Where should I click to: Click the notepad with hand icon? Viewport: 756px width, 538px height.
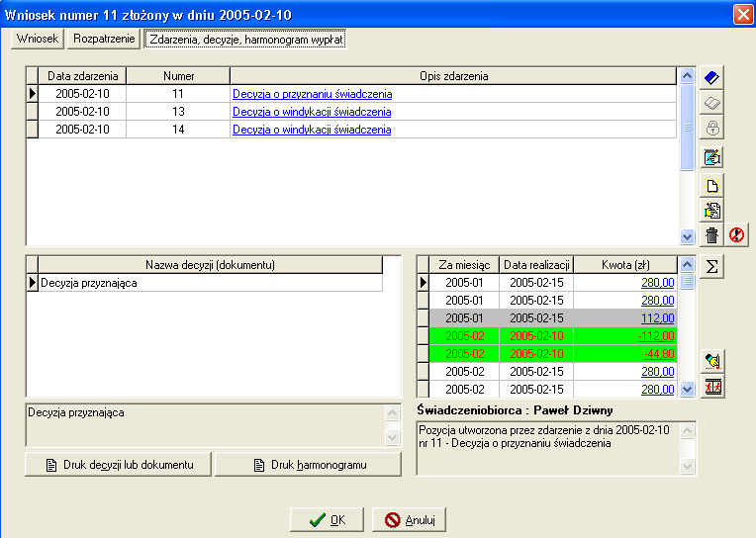click(x=711, y=157)
